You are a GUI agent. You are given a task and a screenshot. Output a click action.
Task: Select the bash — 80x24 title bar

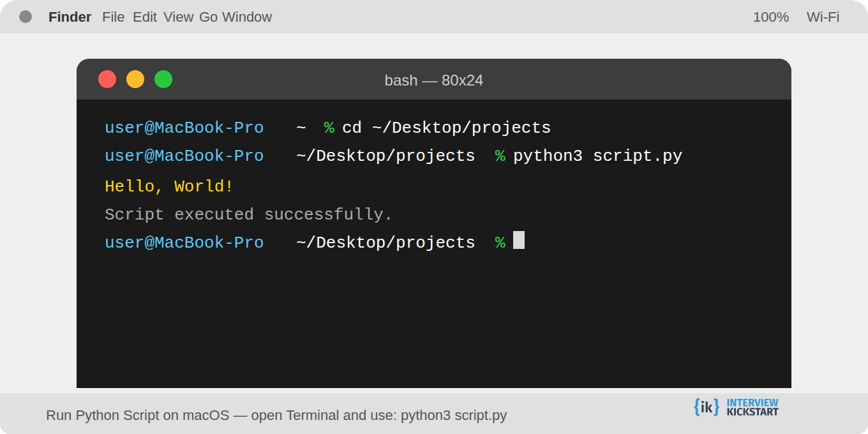pyautogui.click(x=434, y=80)
